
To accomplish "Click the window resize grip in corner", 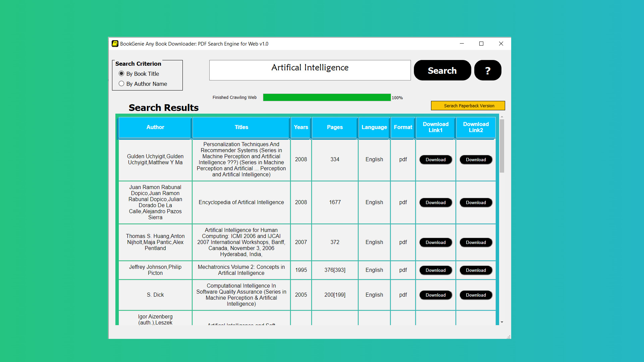I will pyautogui.click(x=508, y=337).
